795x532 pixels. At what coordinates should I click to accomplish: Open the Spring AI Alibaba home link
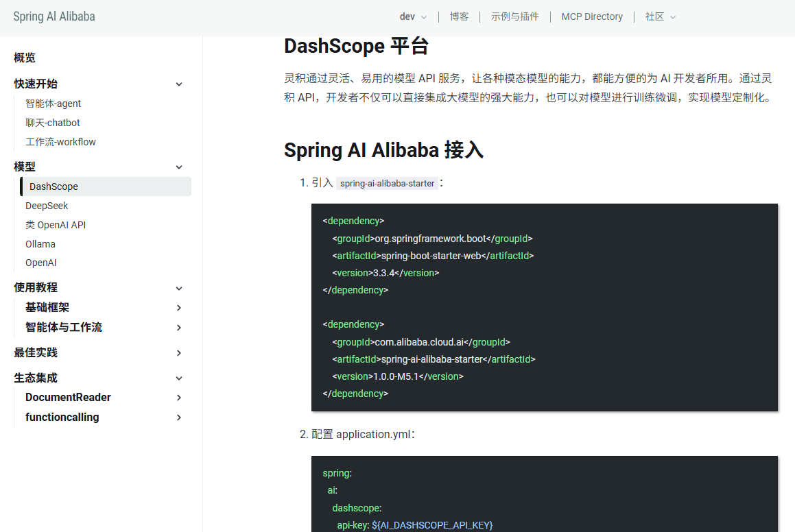[54, 16]
